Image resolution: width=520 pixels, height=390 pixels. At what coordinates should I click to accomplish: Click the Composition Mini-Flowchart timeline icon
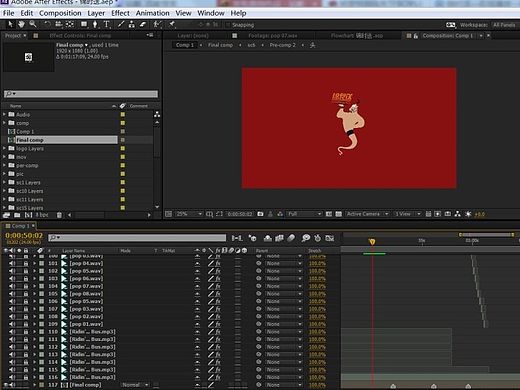[237, 238]
